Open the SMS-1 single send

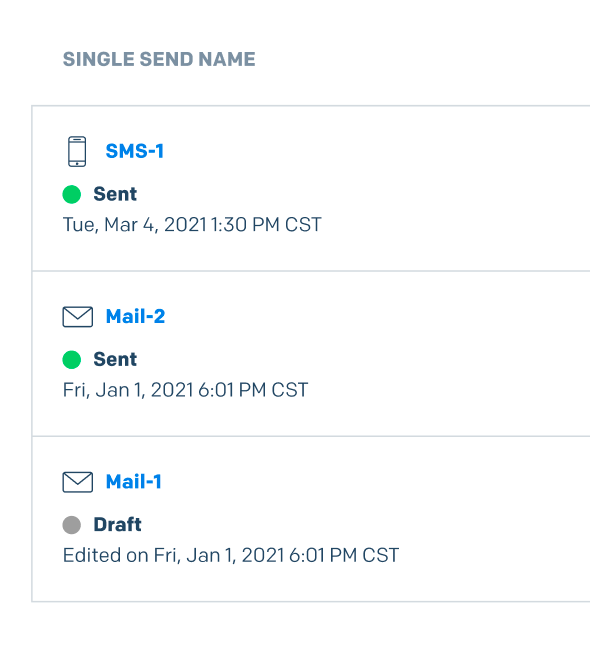(135, 151)
